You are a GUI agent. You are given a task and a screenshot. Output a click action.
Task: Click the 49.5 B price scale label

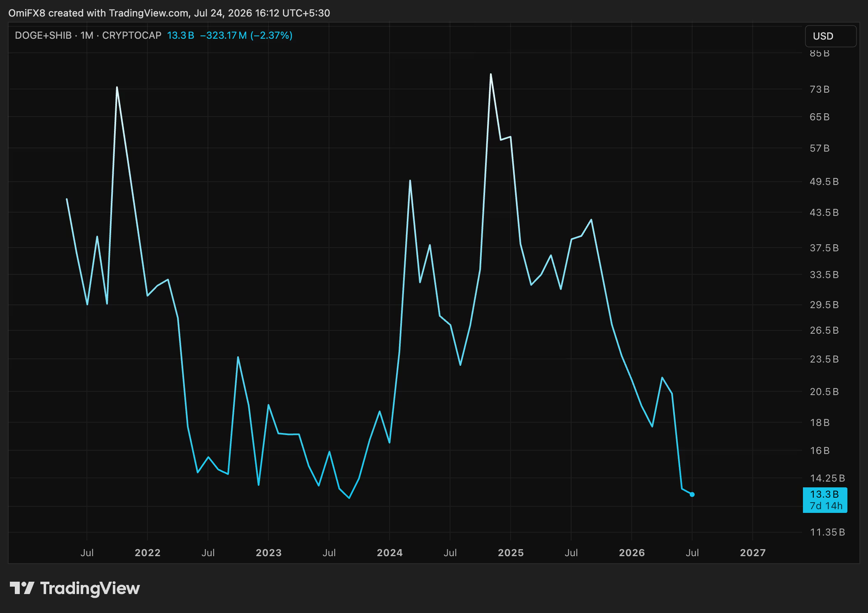pyautogui.click(x=824, y=182)
